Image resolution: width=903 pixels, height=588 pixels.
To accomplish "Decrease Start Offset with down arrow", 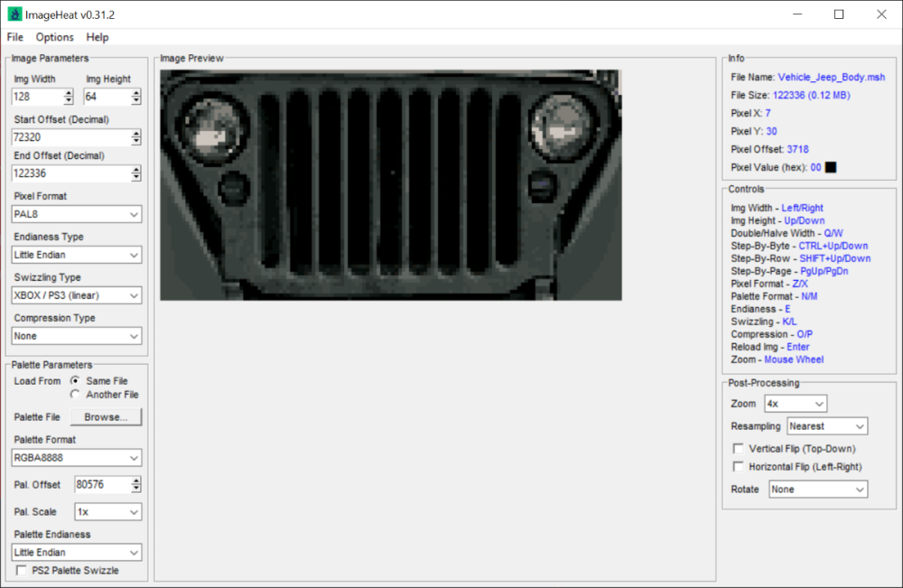I will tap(136, 141).
